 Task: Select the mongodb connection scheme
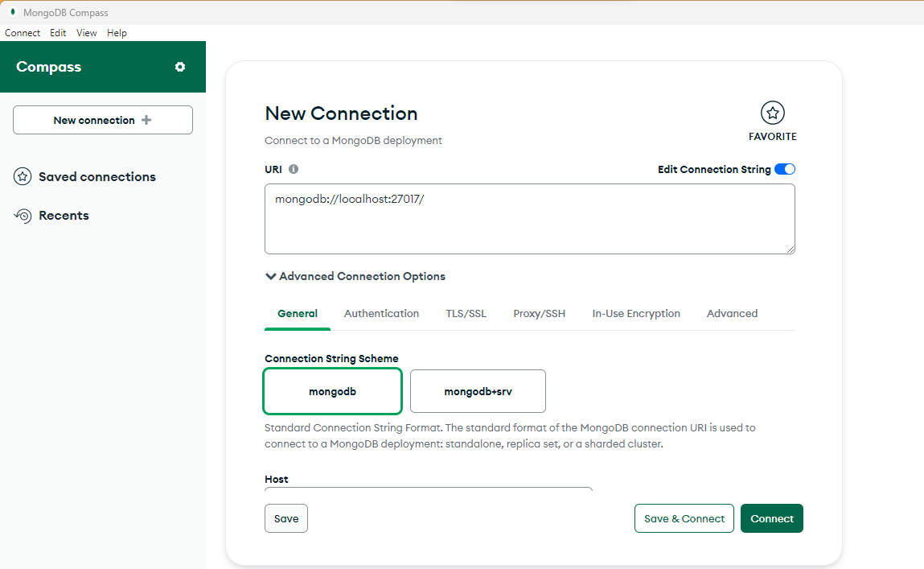click(x=332, y=391)
